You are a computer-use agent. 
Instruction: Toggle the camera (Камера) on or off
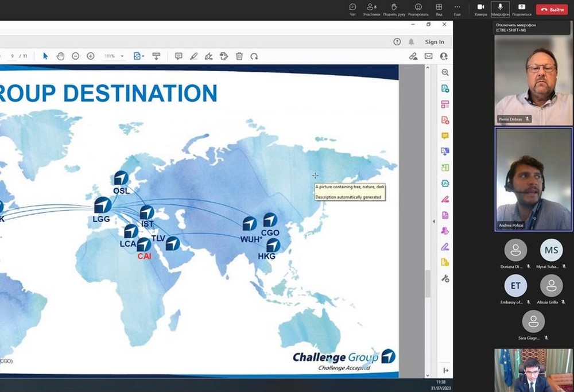click(480, 9)
